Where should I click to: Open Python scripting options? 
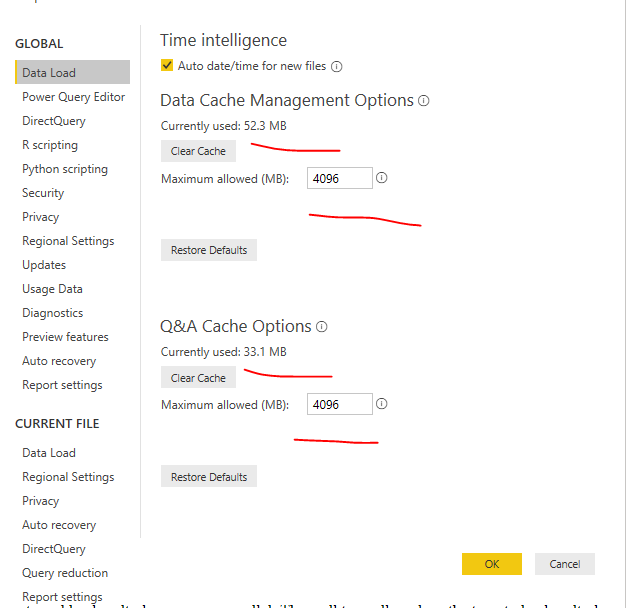click(x=65, y=169)
